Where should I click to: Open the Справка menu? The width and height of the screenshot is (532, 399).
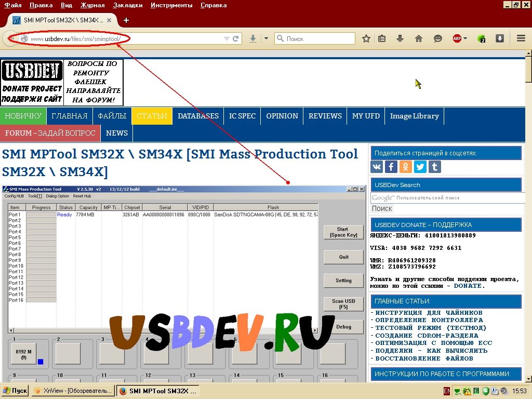(x=214, y=5)
